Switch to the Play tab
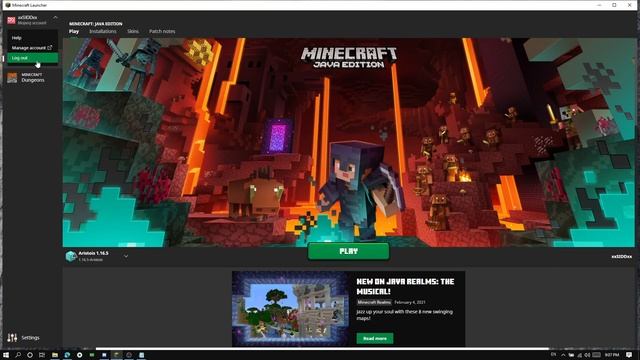640x360 pixels. coord(74,31)
